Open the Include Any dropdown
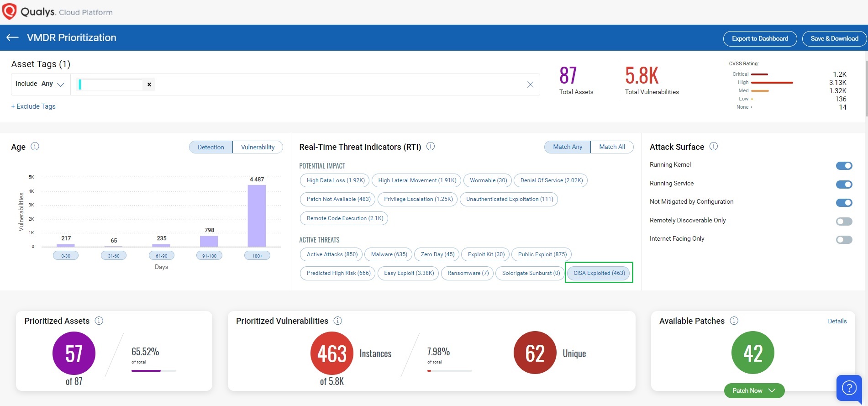The image size is (868, 406). [x=40, y=84]
